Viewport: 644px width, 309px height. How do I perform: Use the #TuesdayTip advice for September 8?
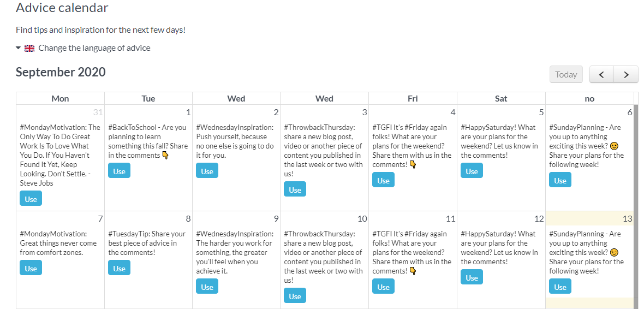[119, 269]
